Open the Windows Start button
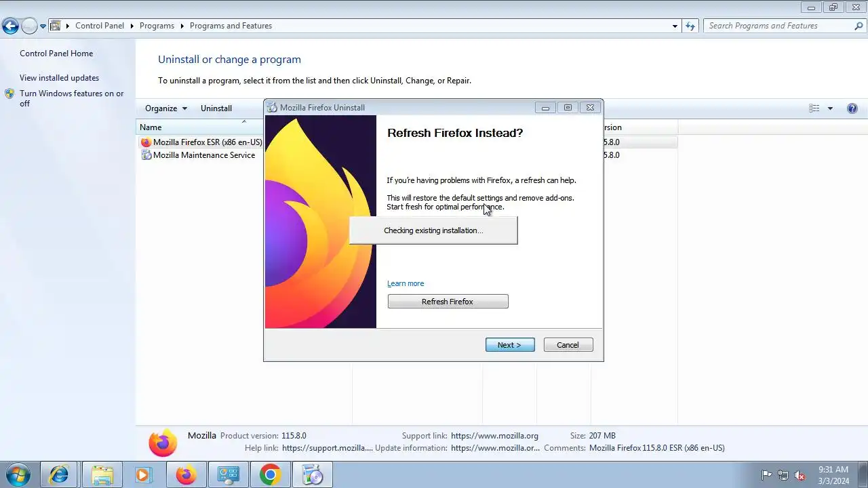 point(18,475)
